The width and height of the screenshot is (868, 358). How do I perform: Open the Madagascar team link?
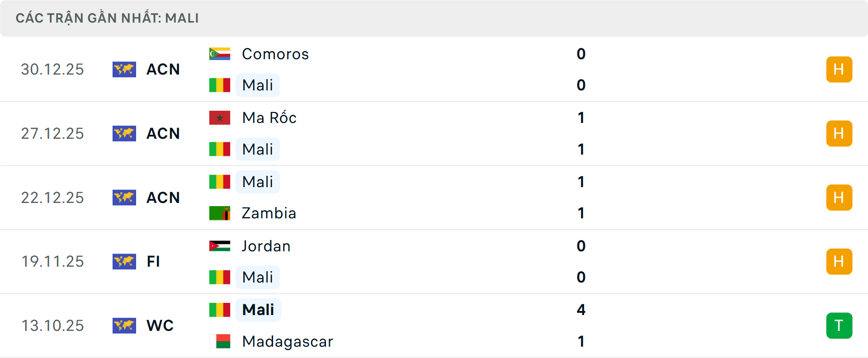click(x=288, y=341)
